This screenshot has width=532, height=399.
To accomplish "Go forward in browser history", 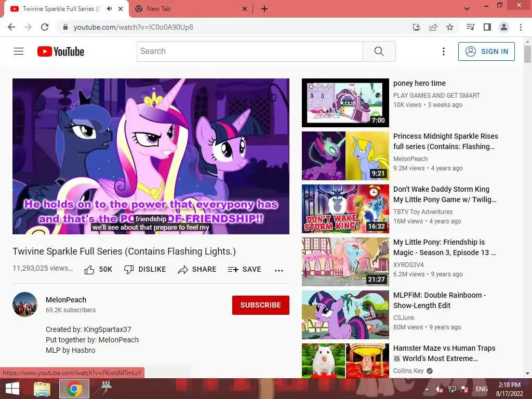I will pyautogui.click(x=28, y=27).
